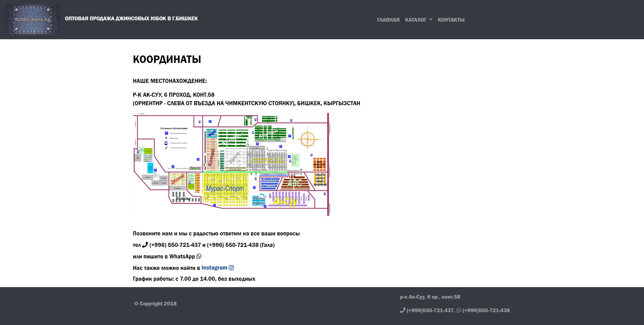Screen dimensions: 644x325
Task: Click the caret arrow next to КАТАЛОГ
Action: (x=431, y=20)
